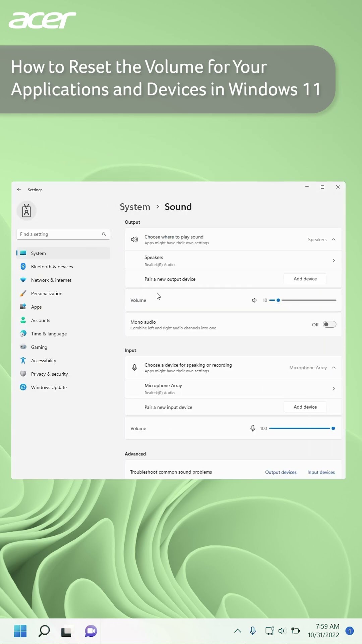
Task: Open Gaming settings
Action: pos(63,347)
